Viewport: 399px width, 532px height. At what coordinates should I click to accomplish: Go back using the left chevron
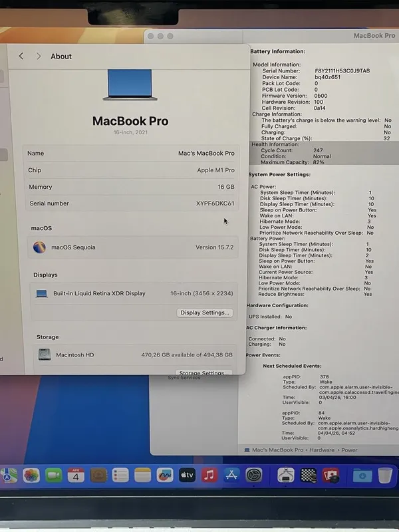[21, 56]
